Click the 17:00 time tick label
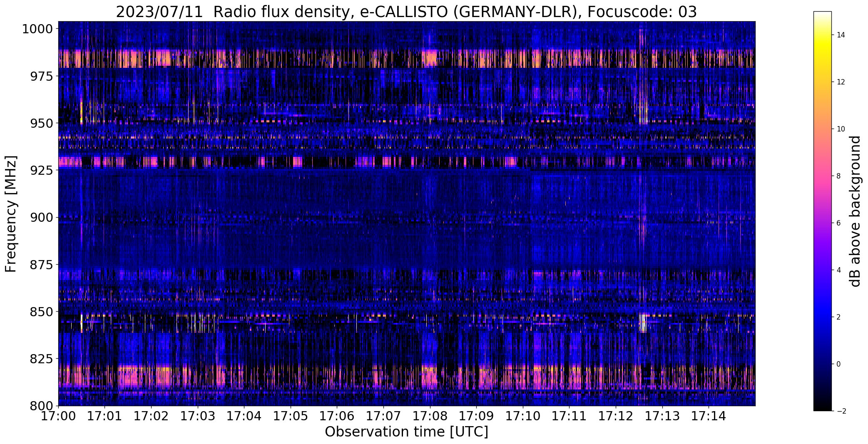The width and height of the screenshot is (868, 444). tap(58, 416)
